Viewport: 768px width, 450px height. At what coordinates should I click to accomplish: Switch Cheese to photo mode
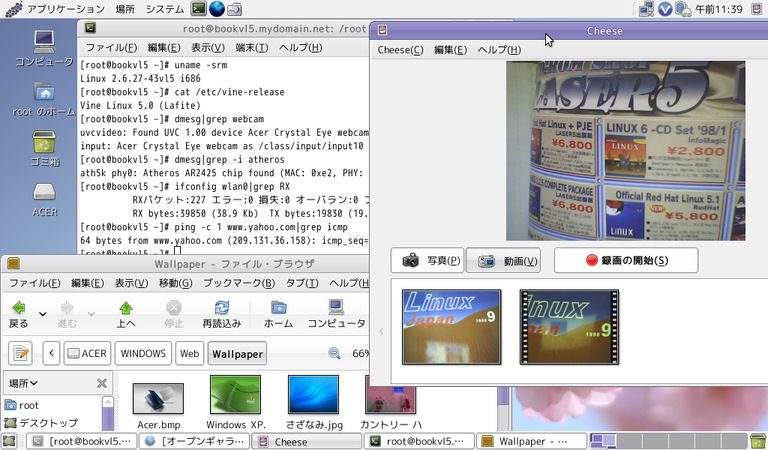428,261
